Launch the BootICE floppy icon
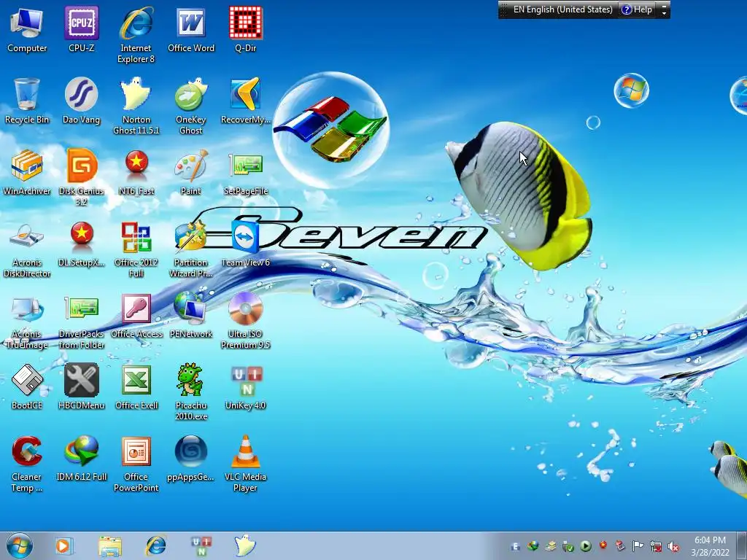Screen dimensions: 747x560 [x=27, y=386]
